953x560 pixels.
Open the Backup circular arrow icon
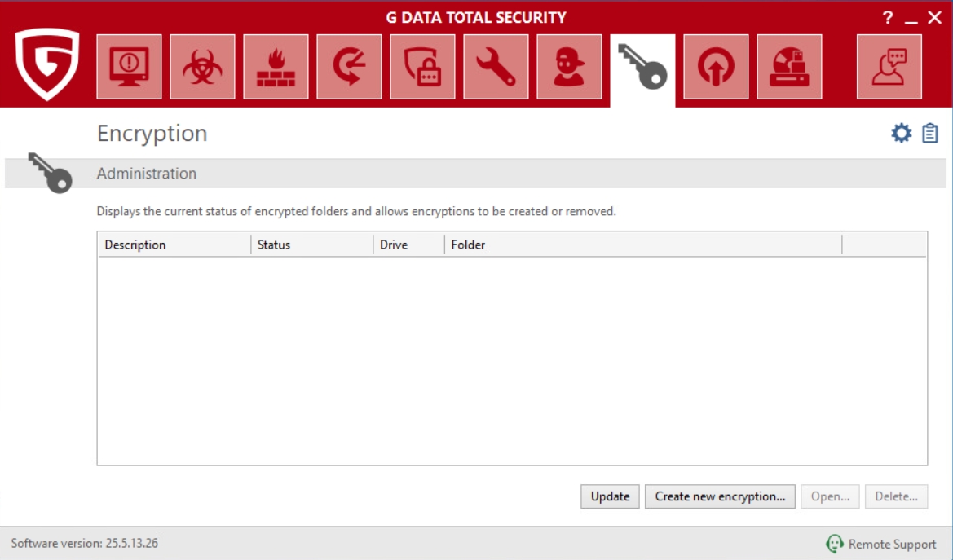(x=349, y=67)
